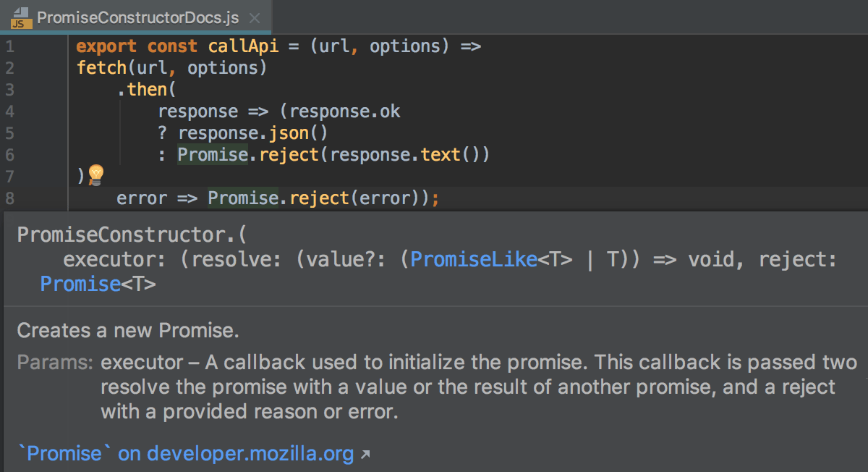This screenshot has width=868, height=472.
Task: Select the callApi constant name
Action: [x=242, y=45]
